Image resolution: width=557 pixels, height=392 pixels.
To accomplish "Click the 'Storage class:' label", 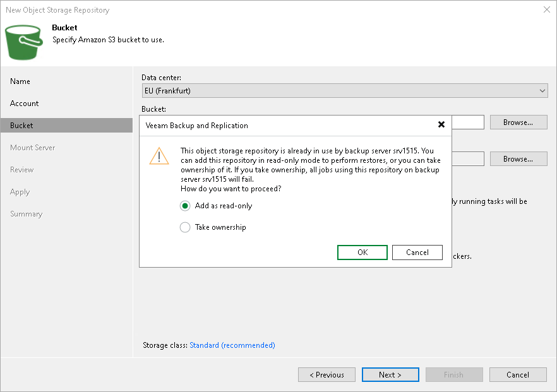I will [165, 345].
